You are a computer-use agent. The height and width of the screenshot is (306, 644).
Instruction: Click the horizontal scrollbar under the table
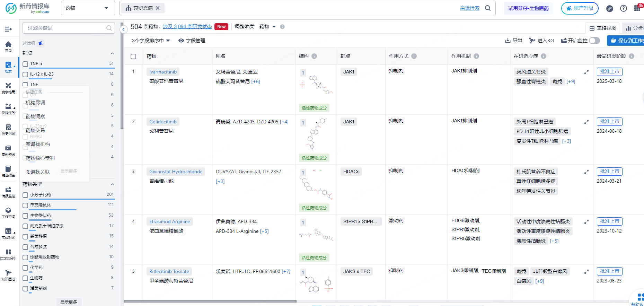[x=210, y=301]
